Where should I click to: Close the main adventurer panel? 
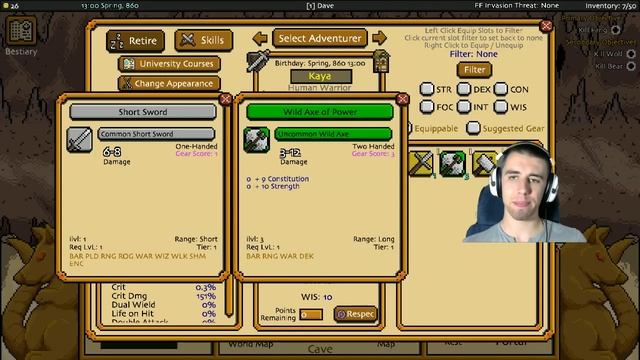pos(546,26)
